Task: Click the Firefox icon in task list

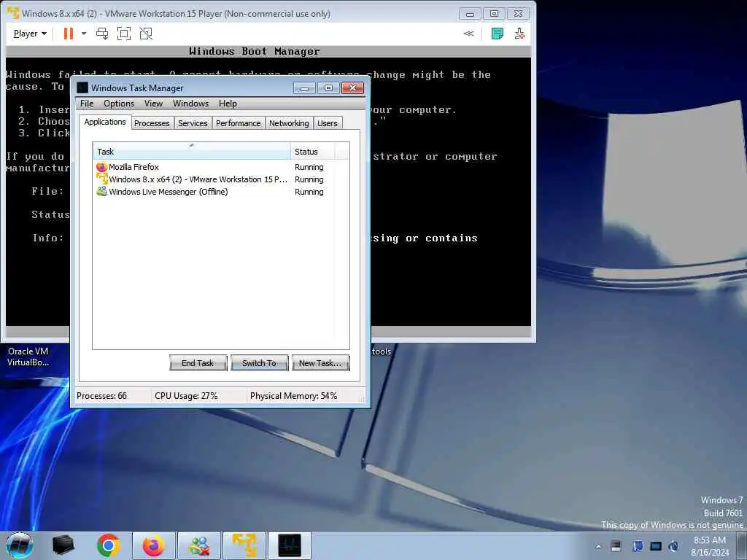Action: (101, 167)
